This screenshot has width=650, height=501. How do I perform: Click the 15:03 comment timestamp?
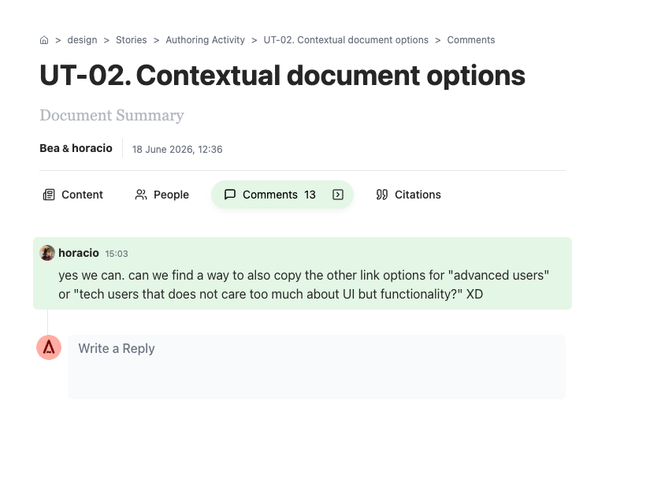point(116,254)
